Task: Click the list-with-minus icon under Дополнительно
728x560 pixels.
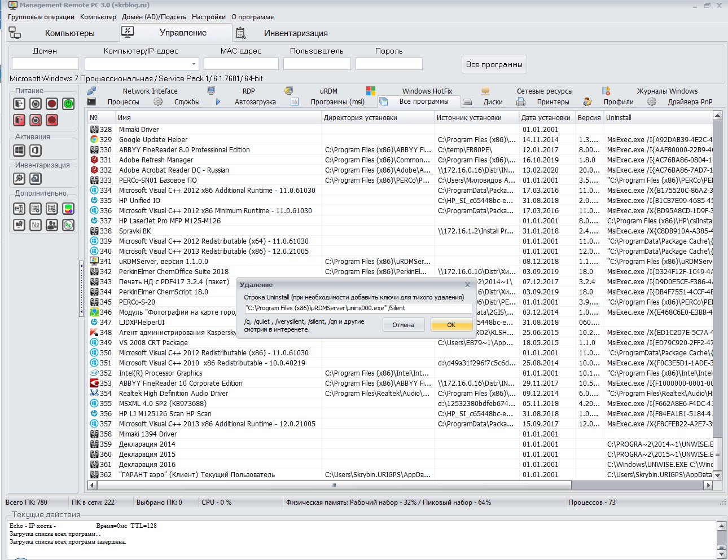Action: click(x=52, y=209)
